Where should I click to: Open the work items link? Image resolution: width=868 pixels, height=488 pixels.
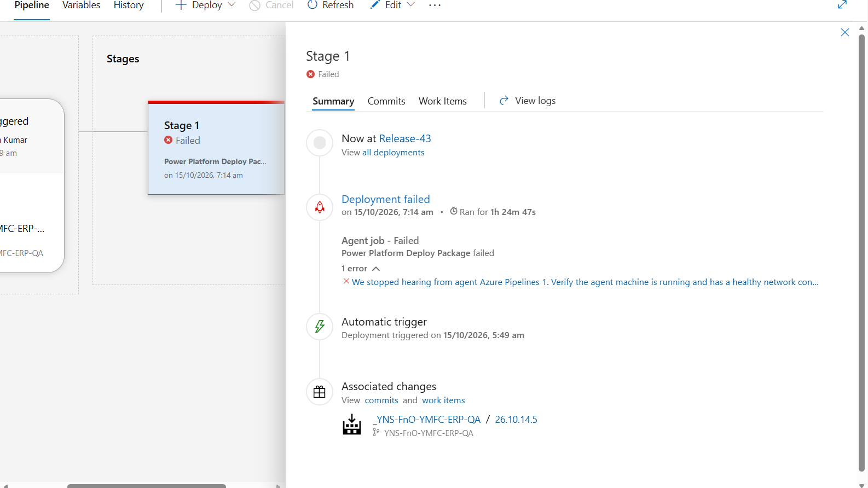tap(443, 400)
